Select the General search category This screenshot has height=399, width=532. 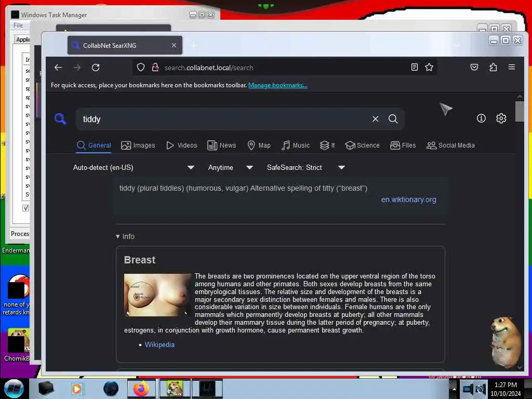94,145
